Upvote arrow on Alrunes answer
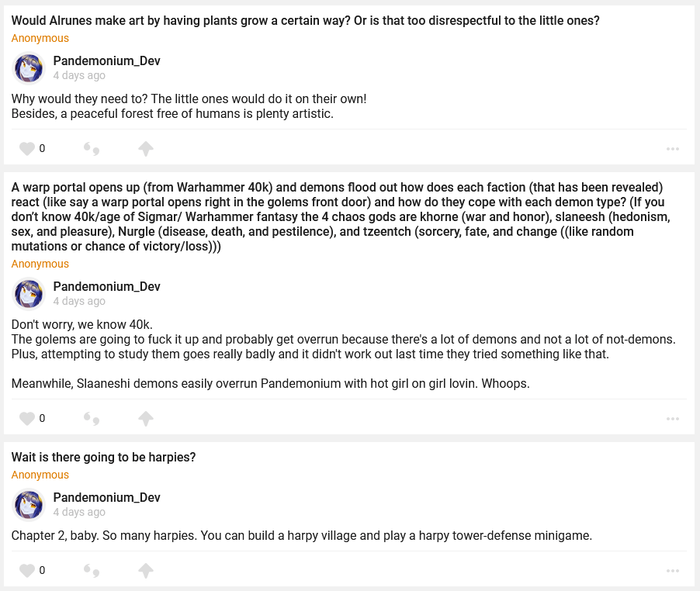Viewport: 700px width, 591px height. pos(145,148)
